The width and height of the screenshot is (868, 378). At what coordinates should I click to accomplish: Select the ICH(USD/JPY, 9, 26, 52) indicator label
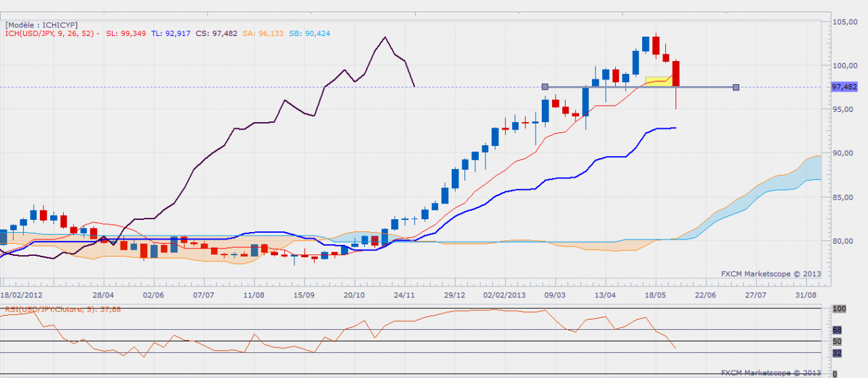52,33
